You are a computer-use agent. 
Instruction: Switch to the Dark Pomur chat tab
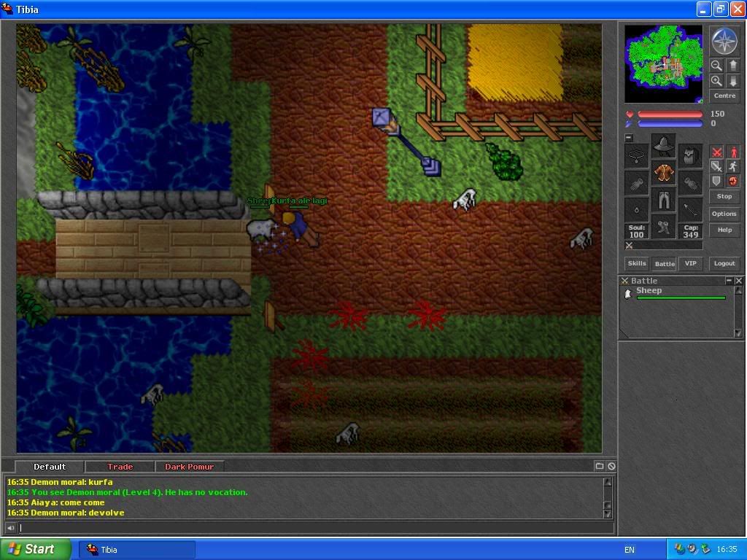[189, 467]
